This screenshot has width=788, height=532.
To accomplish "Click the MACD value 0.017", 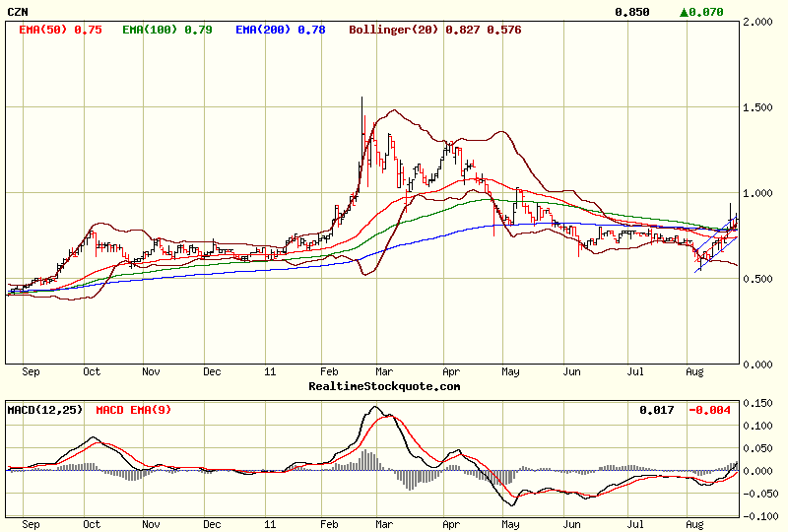I will [655, 409].
